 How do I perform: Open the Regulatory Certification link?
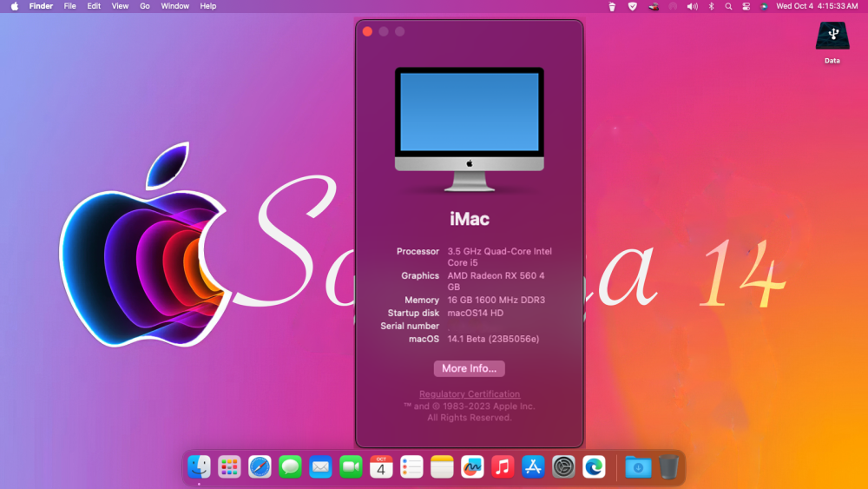click(x=470, y=393)
